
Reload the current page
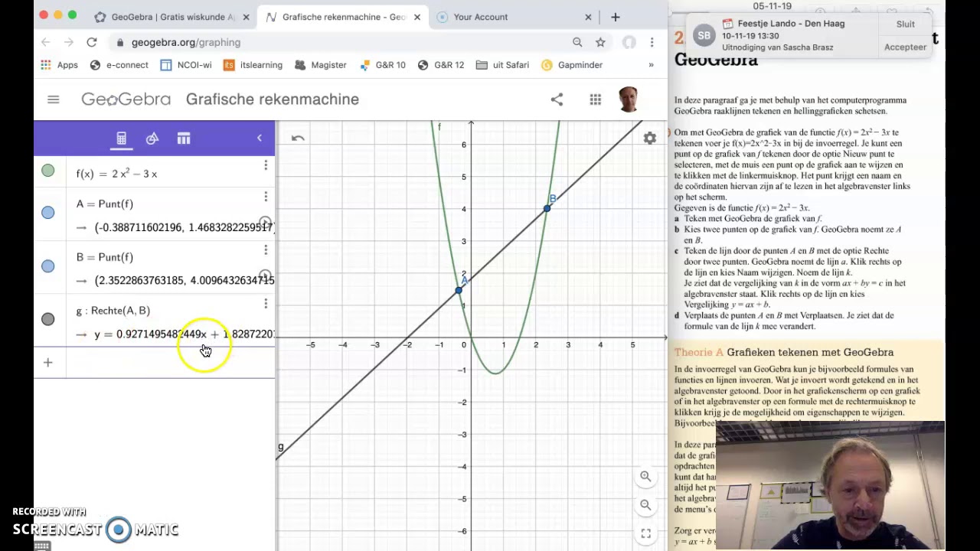point(92,43)
